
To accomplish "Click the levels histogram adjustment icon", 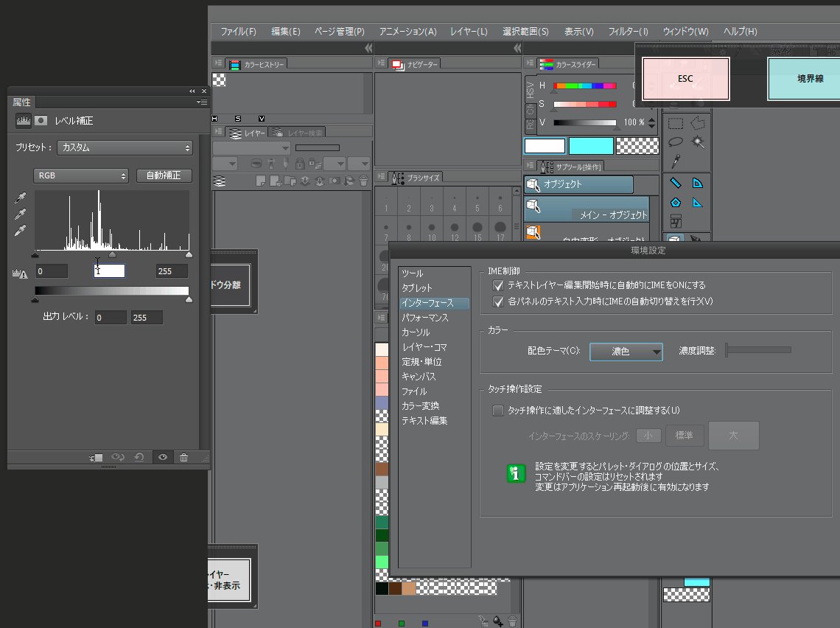I will (x=23, y=121).
